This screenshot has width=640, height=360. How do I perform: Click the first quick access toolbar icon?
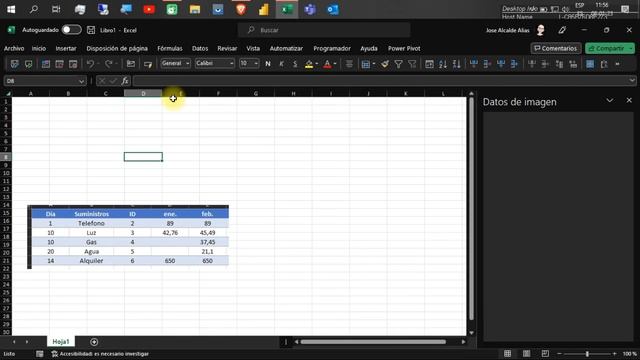click(15, 64)
